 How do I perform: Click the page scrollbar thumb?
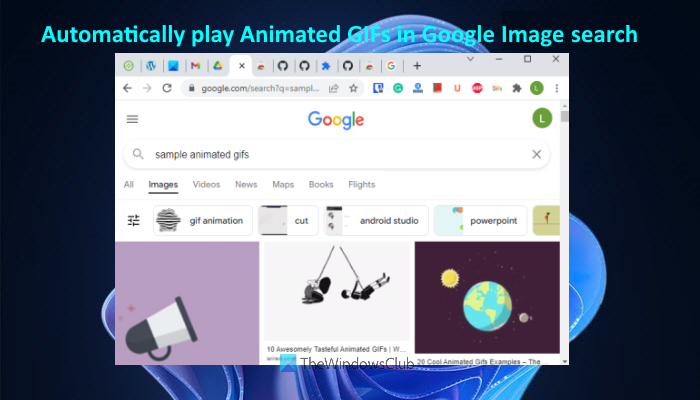click(565, 117)
